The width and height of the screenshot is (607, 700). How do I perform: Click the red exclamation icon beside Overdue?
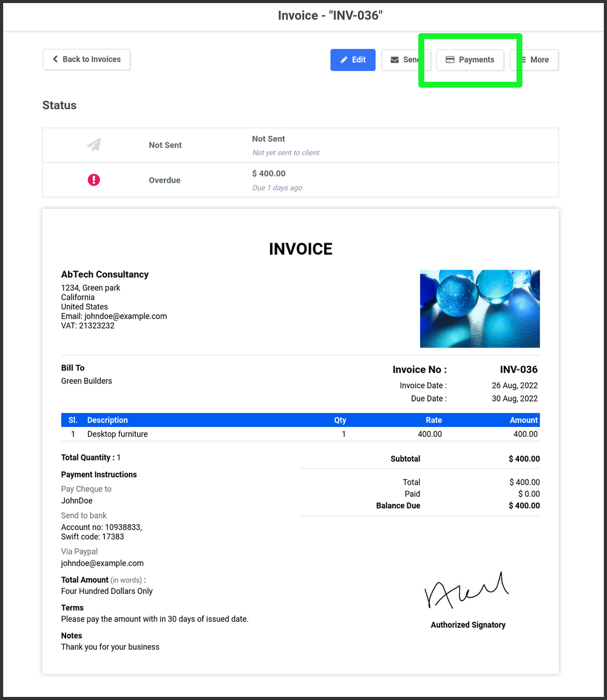pos(93,180)
